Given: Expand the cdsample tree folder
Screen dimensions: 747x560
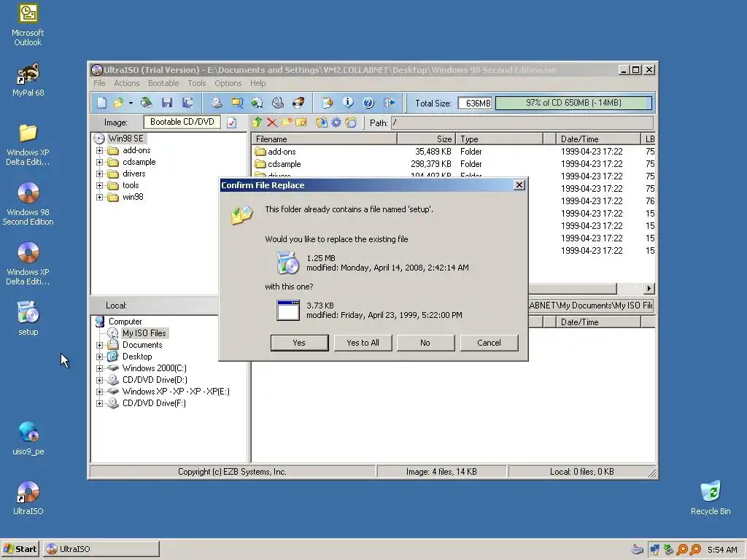Looking at the screenshot, I should pyautogui.click(x=99, y=163).
